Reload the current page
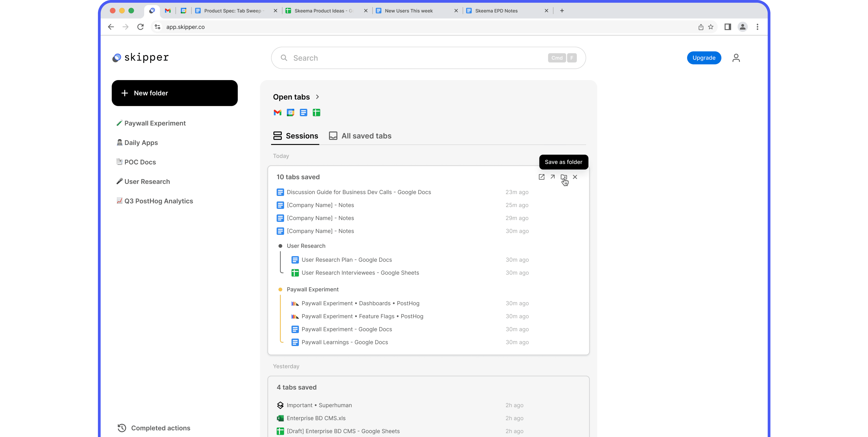The image size is (868, 437). coord(141,27)
